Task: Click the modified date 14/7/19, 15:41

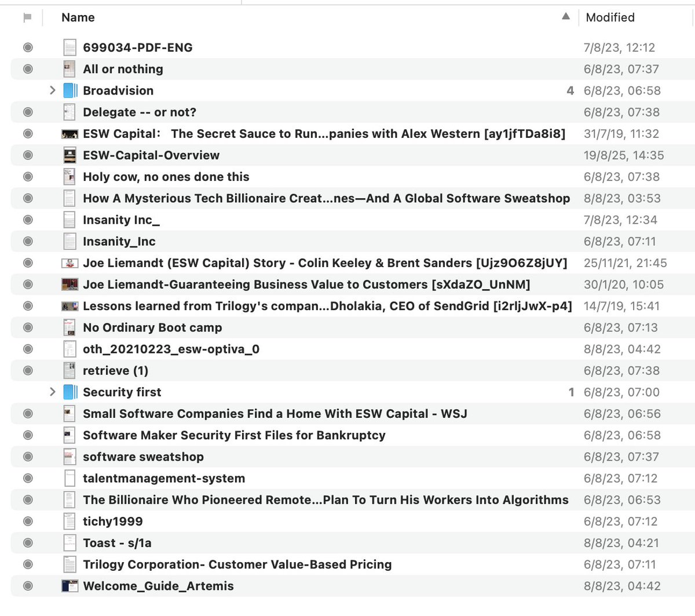Action: [622, 306]
